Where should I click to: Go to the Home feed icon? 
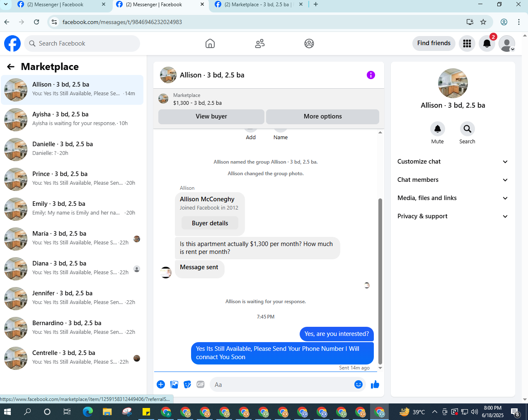tap(210, 43)
